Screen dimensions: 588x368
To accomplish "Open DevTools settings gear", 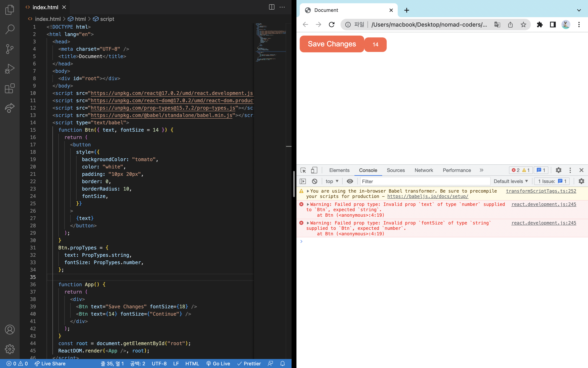I will tap(559, 170).
